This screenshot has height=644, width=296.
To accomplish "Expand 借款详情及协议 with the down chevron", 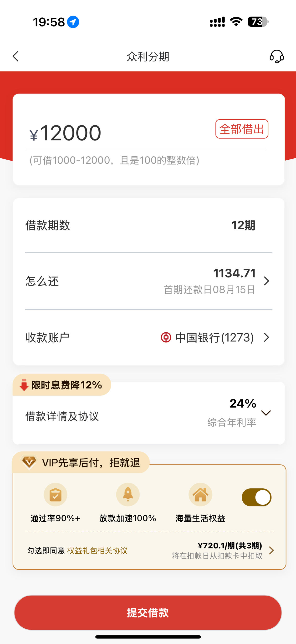I will [266, 413].
